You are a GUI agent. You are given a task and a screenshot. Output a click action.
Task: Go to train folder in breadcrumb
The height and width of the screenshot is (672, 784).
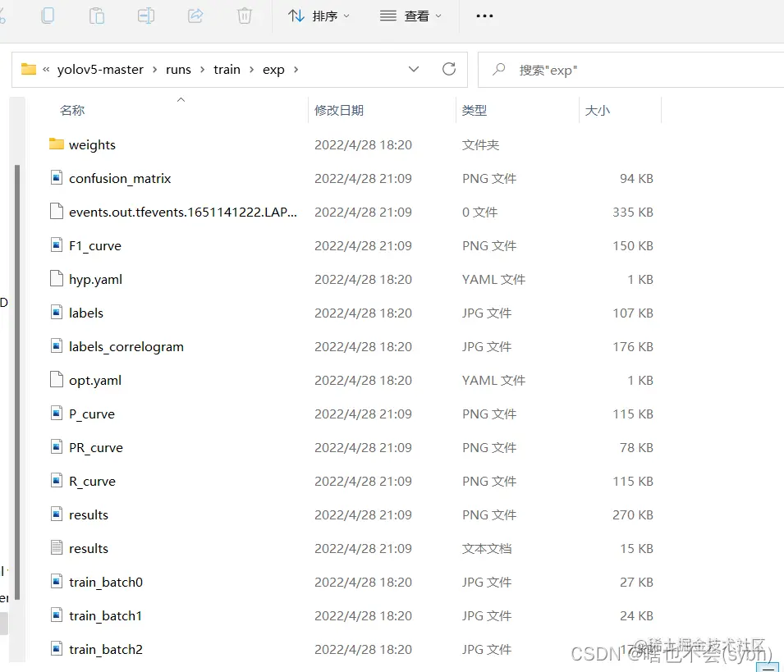coord(227,70)
